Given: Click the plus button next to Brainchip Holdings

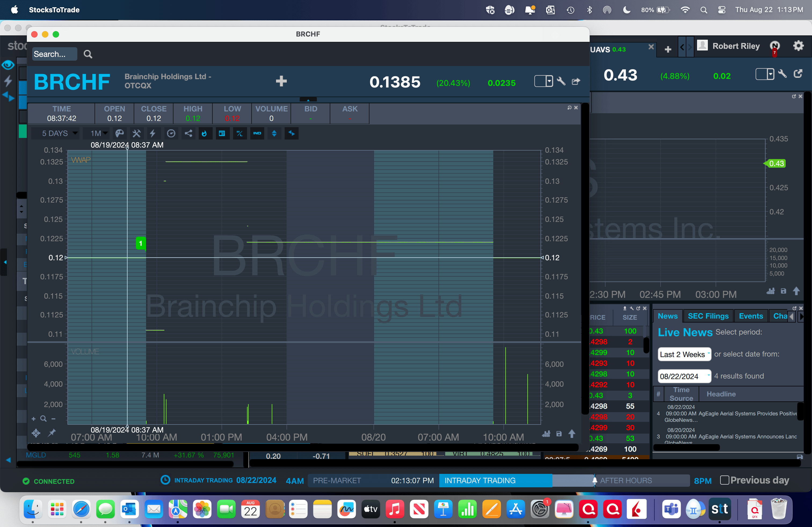Looking at the screenshot, I should [281, 81].
